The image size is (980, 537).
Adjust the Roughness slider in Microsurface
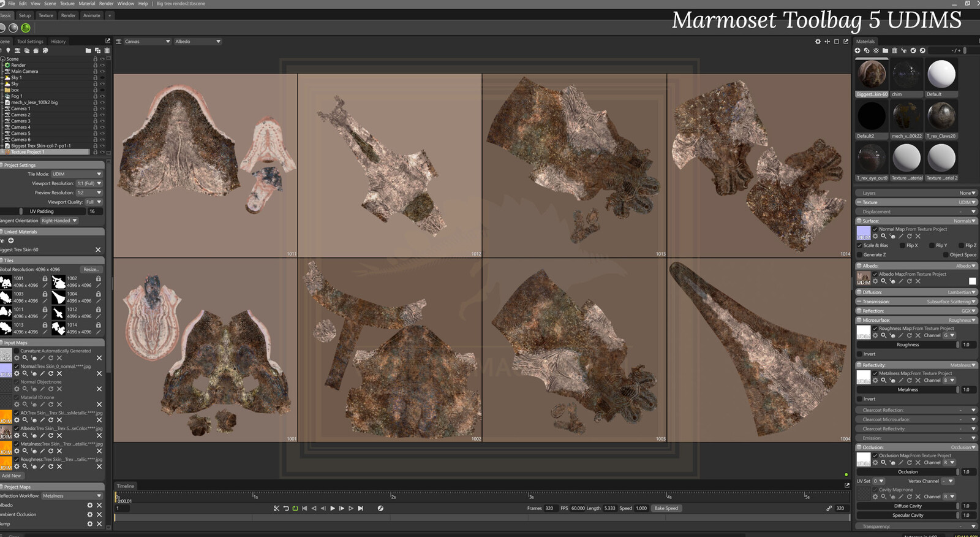(x=908, y=345)
